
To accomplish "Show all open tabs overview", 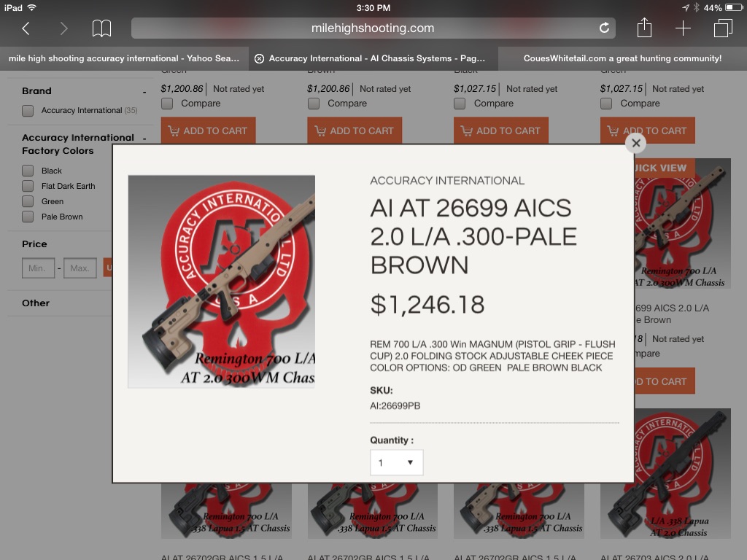I will click(x=723, y=28).
